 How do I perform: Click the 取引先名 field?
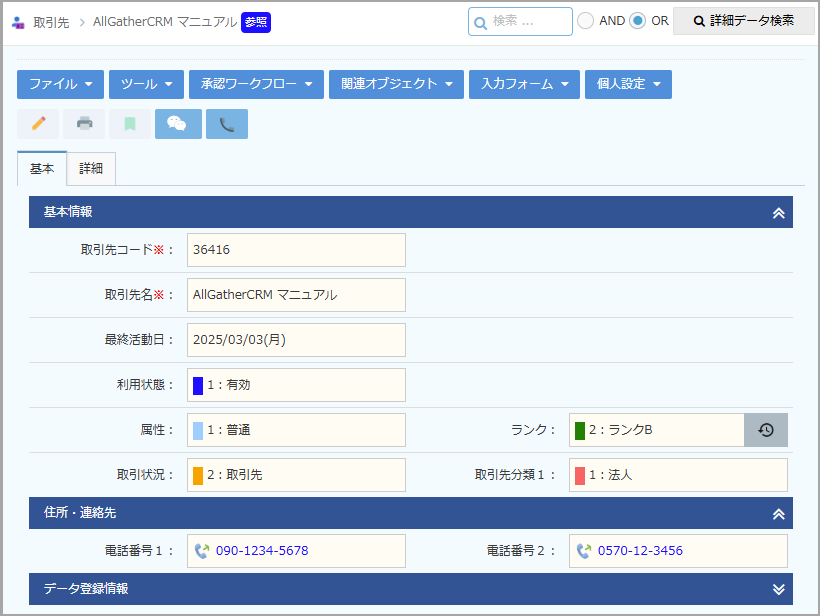(x=296, y=295)
